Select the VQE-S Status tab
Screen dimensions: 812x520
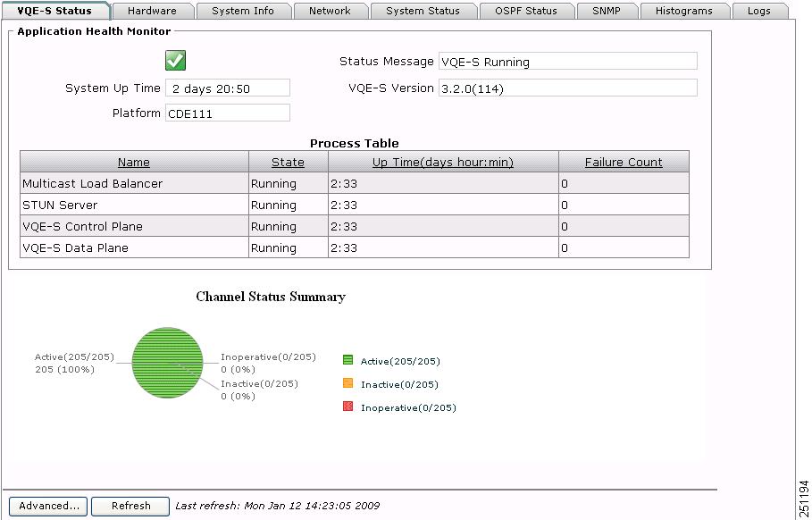[x=54, y=11]
